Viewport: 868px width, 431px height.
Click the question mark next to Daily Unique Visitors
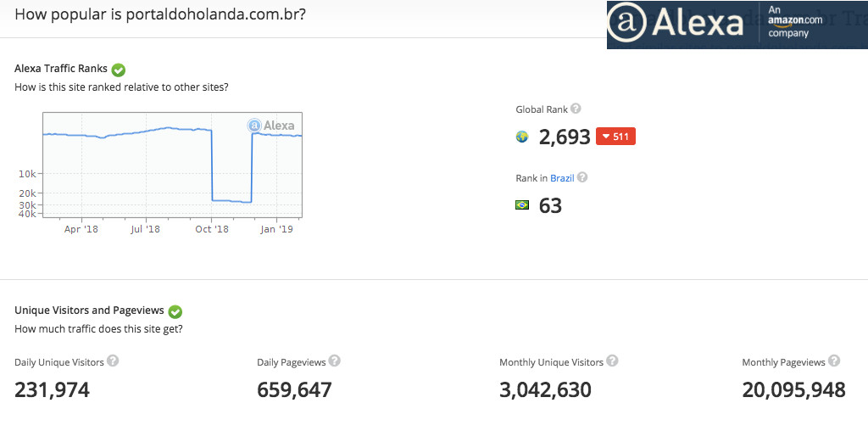(x=113, y=361)
